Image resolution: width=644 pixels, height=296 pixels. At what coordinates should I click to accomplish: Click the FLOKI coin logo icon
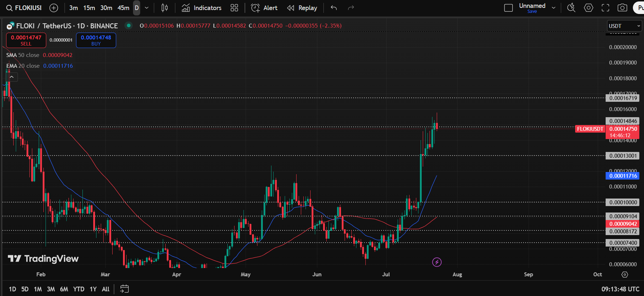pos(10,26)
